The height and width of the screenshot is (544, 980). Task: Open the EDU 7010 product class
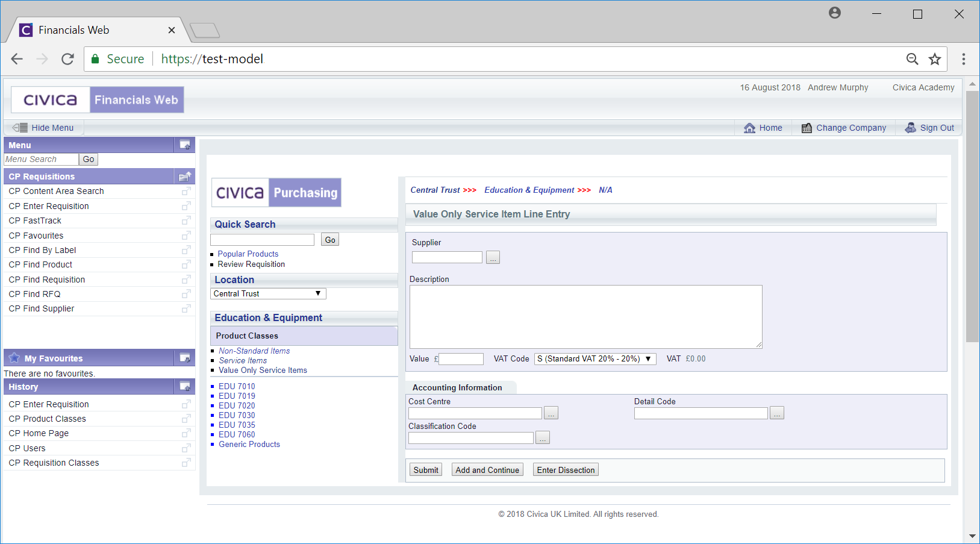[237, 386]
